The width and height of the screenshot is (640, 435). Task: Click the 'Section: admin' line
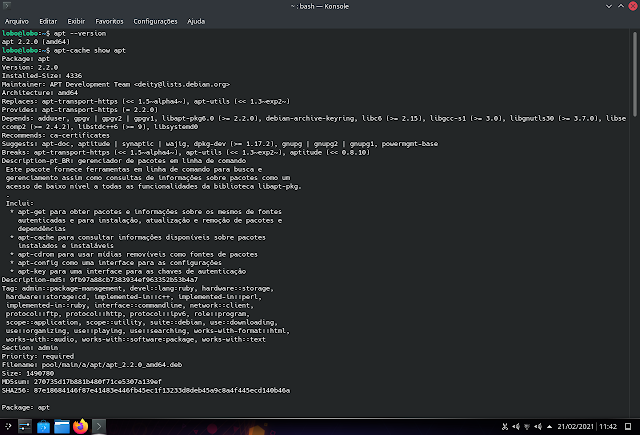click(30, 348)
